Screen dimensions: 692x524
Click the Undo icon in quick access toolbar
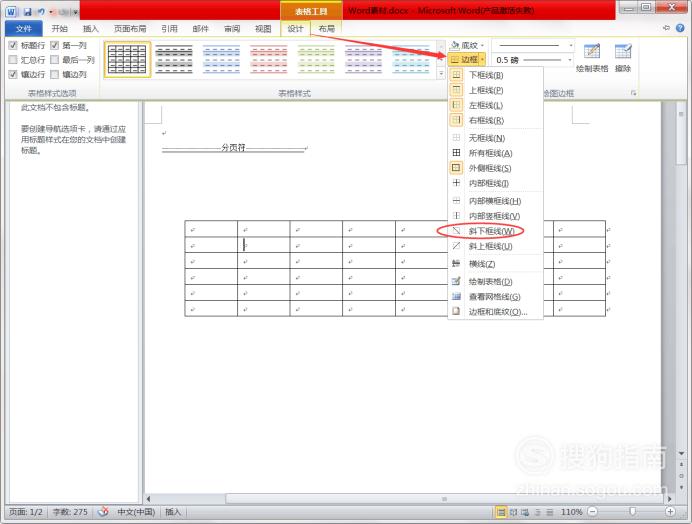click(x=41, y=12)
